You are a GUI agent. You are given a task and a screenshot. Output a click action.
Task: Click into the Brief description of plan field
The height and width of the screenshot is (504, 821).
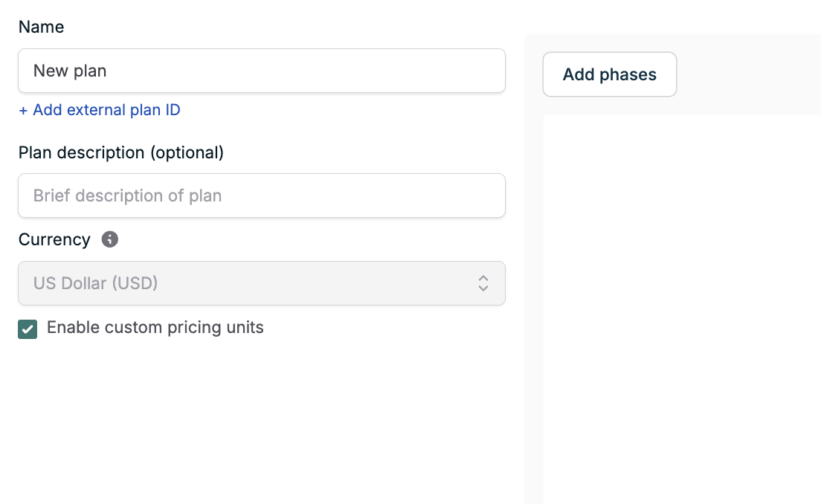pos(261,196)
